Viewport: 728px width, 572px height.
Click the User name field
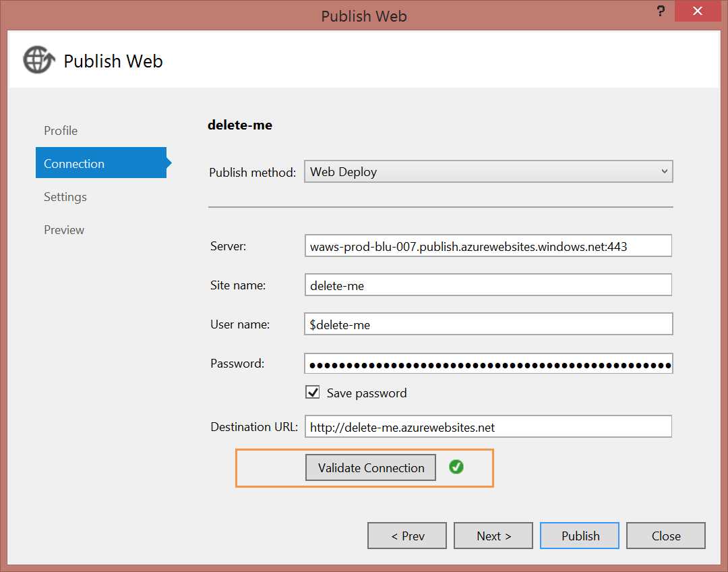487,324
